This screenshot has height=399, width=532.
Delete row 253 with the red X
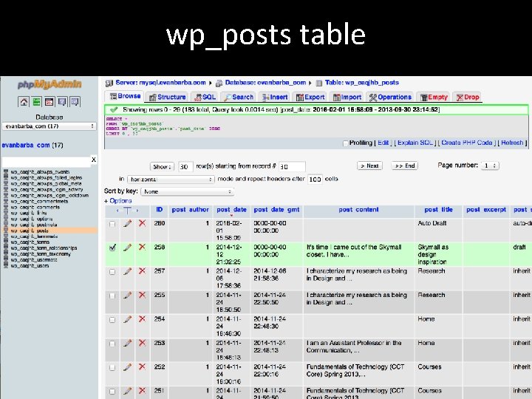tap(142, 343)
